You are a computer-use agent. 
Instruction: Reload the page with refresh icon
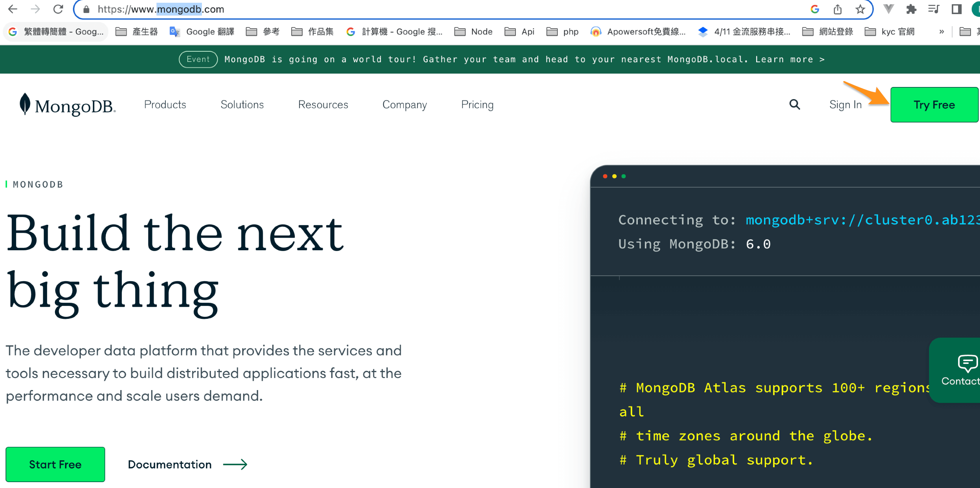pos(58,9)
